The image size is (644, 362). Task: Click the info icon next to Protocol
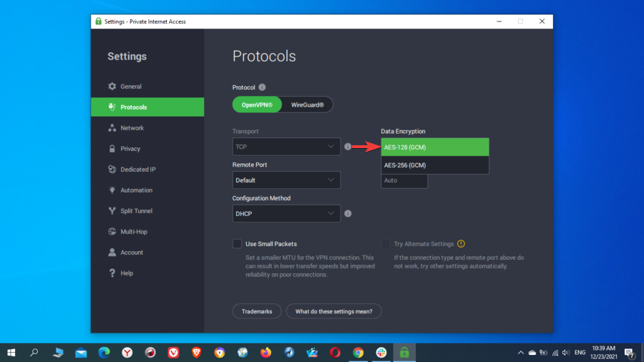pos(262,87)
